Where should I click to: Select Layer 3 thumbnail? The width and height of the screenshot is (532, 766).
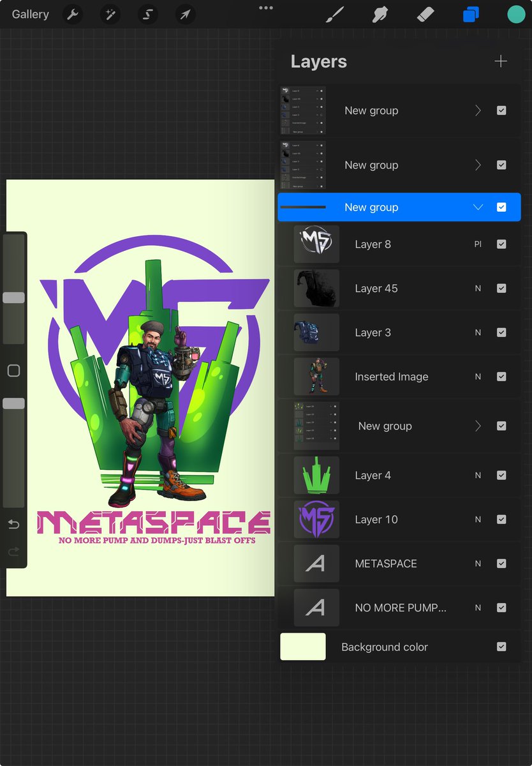316,332
